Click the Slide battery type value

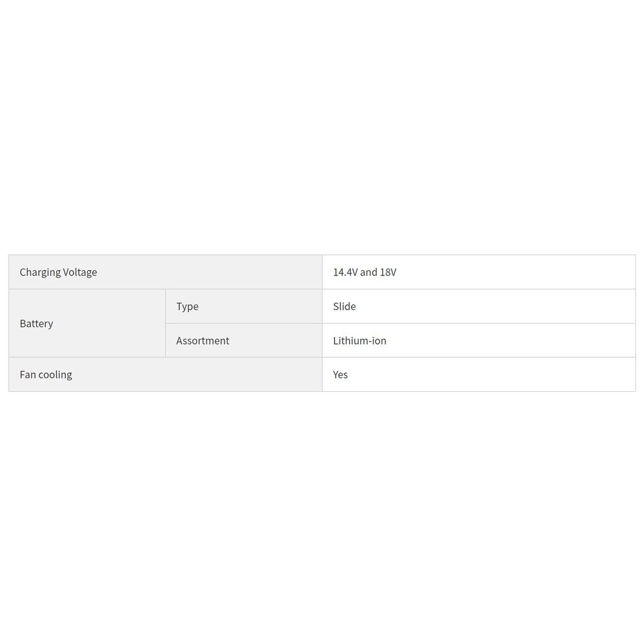pyautogui.click(x=344, y=306)
